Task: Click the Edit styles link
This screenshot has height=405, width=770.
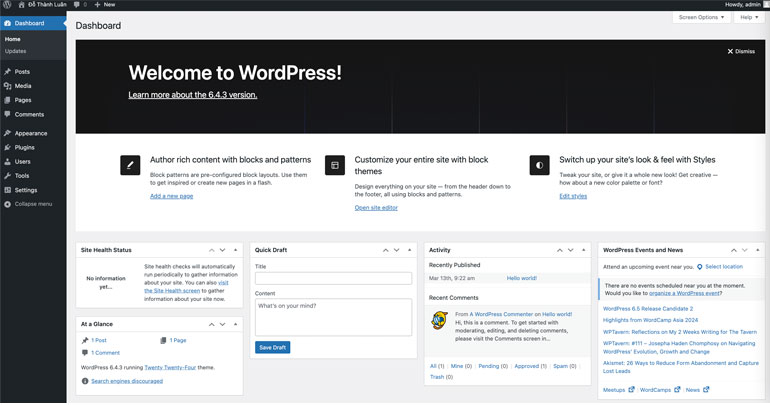Action: click(573, 196)
